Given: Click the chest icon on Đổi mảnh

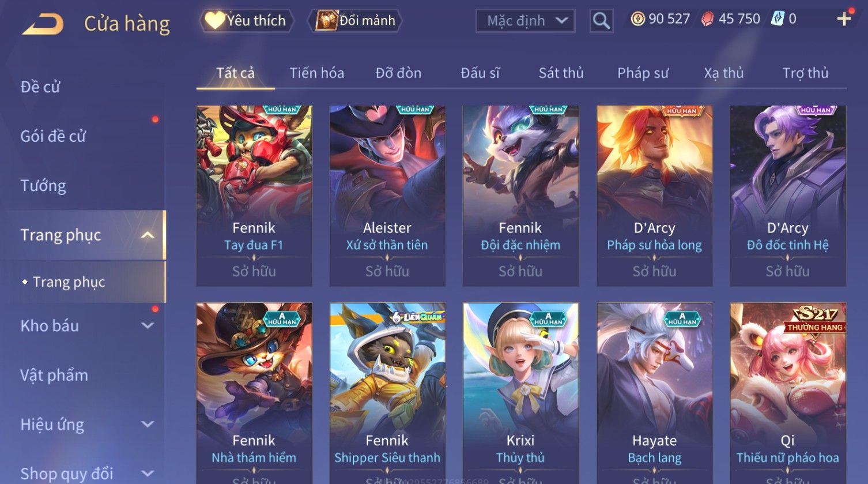Looking at the screenshot, I should point(326,20).
